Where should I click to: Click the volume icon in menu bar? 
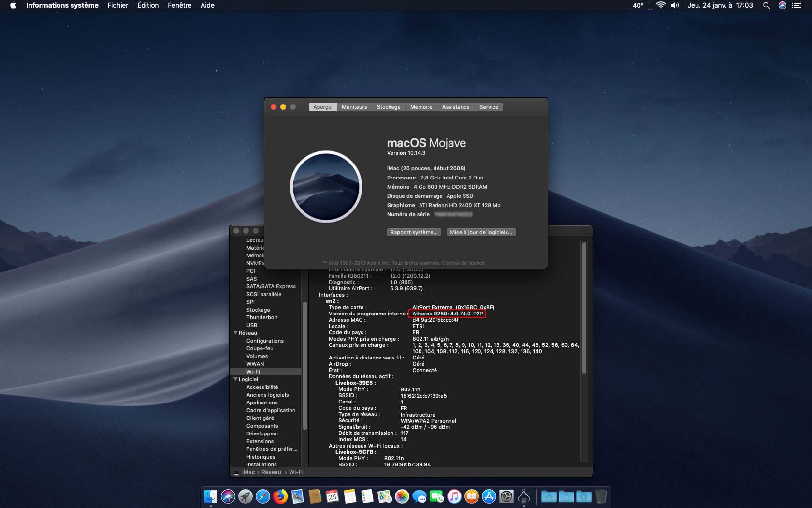click(675, 5)
